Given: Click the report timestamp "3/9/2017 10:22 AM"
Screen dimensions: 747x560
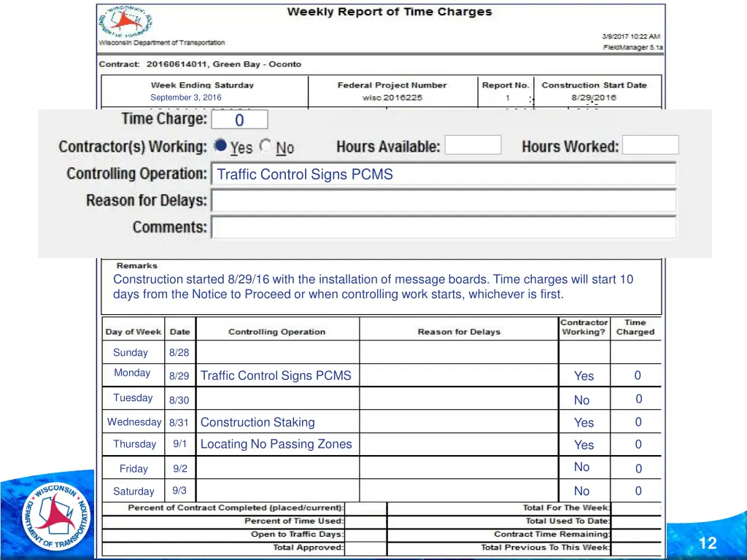Looking at the screenshot, I should click(x=631, y=36).
